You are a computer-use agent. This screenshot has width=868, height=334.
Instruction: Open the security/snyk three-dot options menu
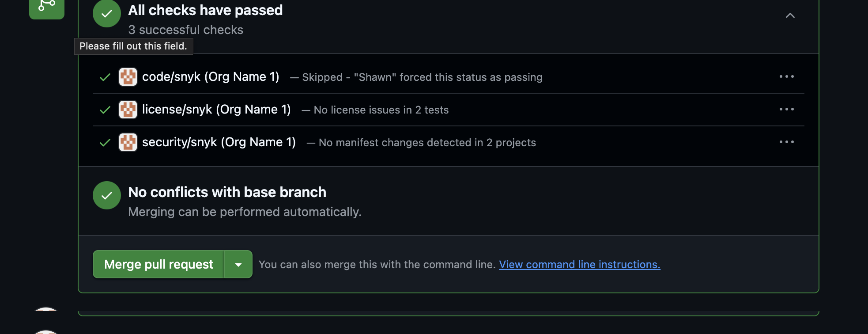(786, 142)
